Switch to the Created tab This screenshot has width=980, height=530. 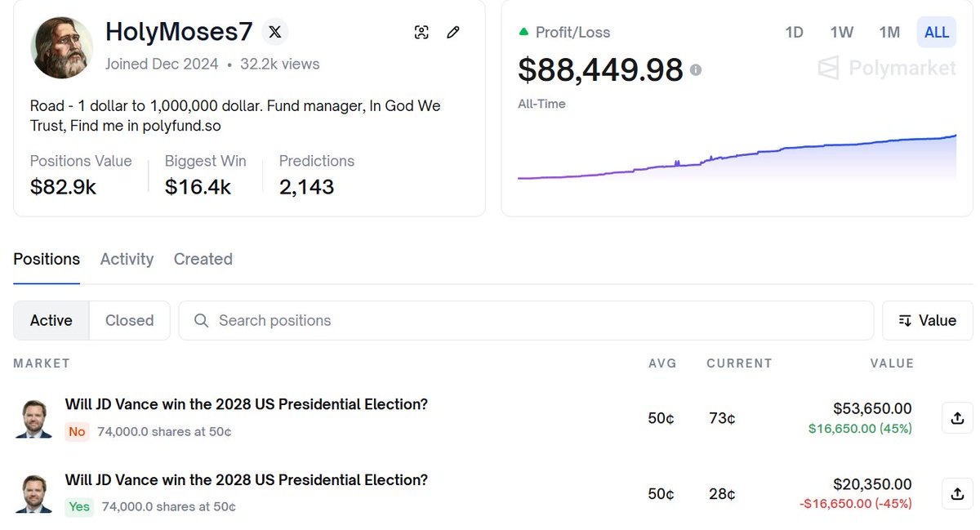(x=203, y=259)
